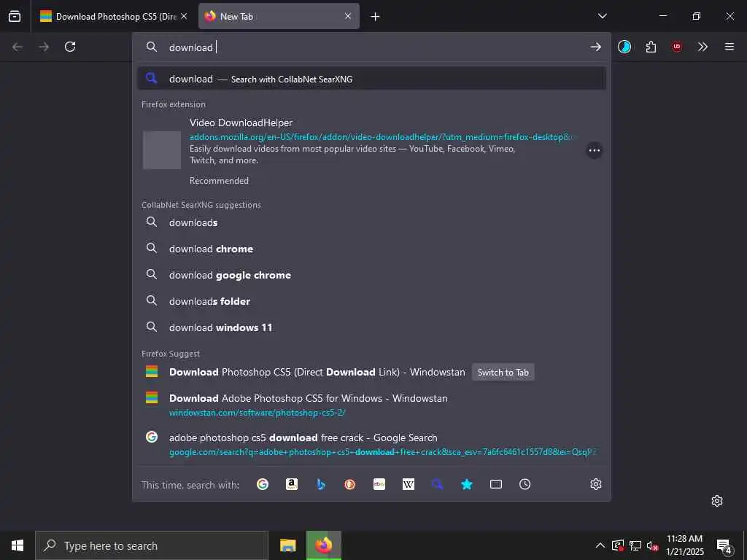Click the Go arrow in address bar
This screenshot has width=747, height=560.
pyautogui.click(x=595, y=47)
